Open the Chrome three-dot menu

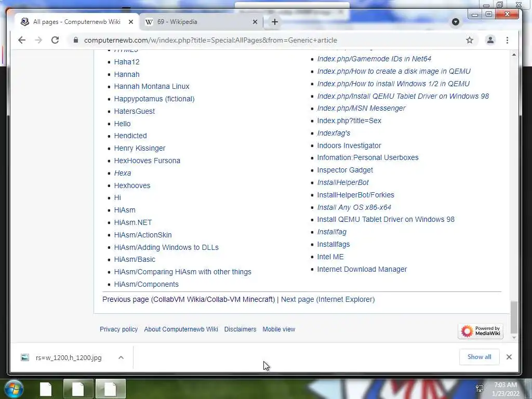507,40
